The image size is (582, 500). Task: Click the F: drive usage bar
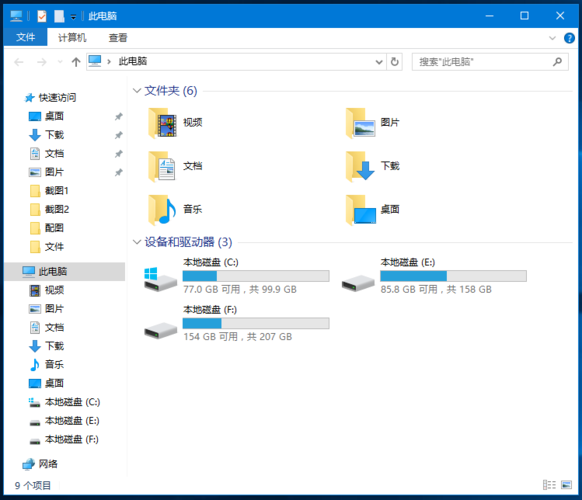(x=256, y=323)
